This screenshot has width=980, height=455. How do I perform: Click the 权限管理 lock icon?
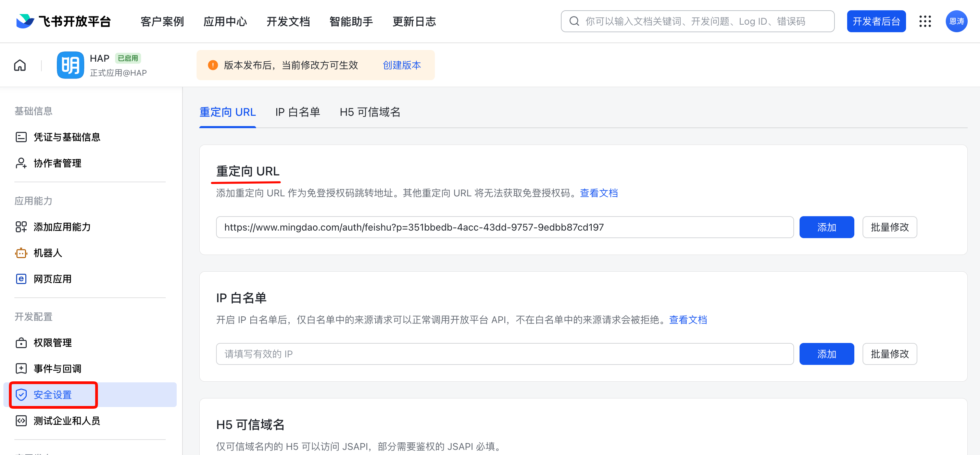click(x=21, y=343)
